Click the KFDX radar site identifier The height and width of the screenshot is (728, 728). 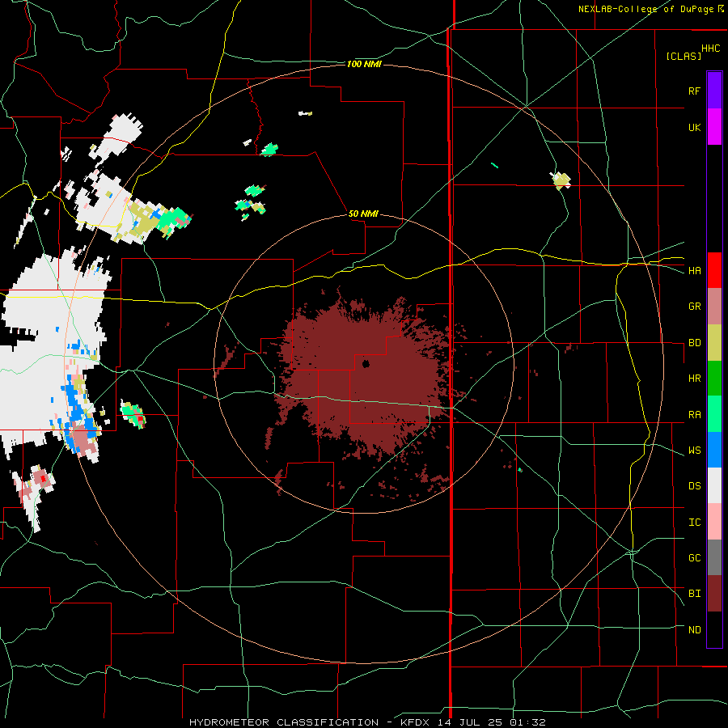pos(417,722)
